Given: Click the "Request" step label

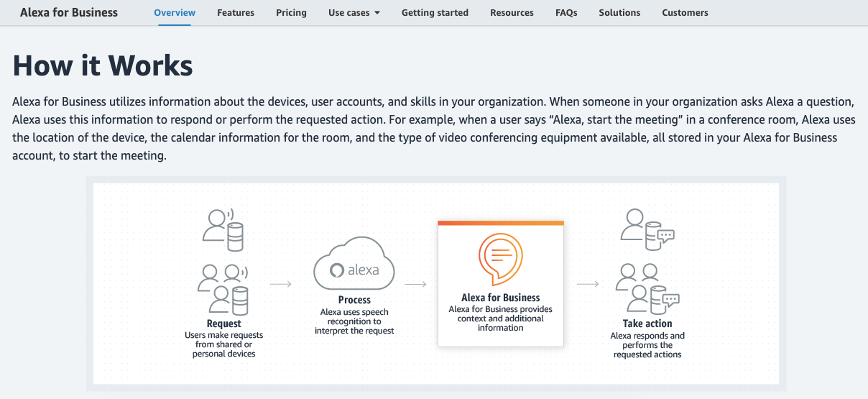Looking at the screenshot, I should 223,324.
